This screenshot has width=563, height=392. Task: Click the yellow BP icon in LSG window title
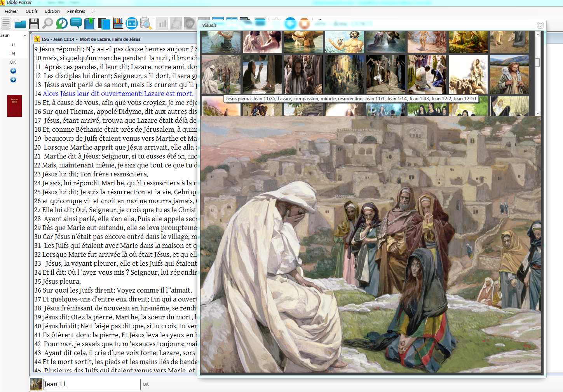[x=37, y=39]
